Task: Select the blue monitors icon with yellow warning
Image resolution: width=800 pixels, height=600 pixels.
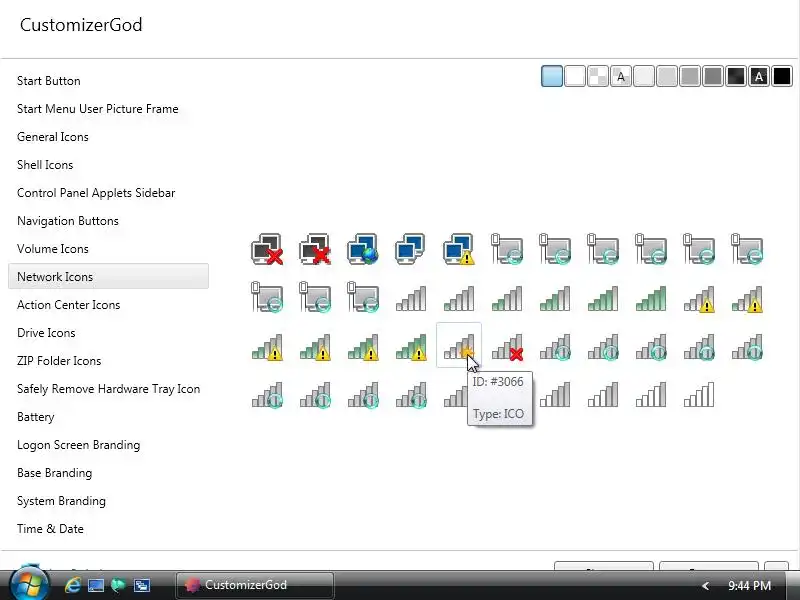Action: [459, 249]
